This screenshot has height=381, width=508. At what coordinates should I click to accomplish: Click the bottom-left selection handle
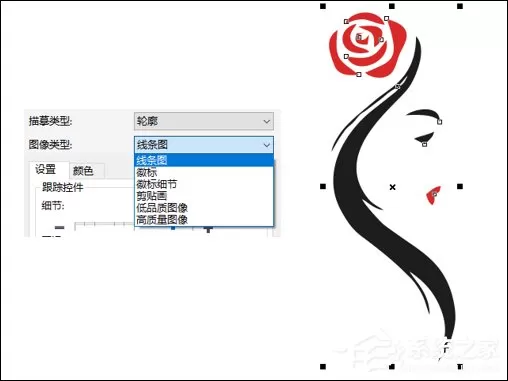[323, 367]
